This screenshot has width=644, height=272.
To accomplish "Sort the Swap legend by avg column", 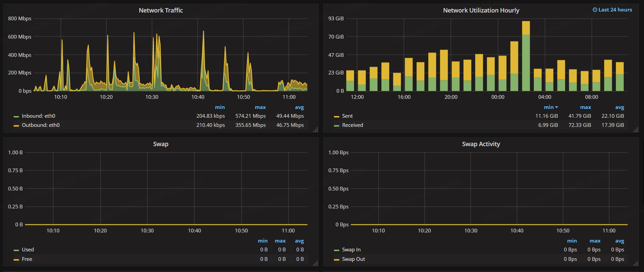I will click(299, 241).
